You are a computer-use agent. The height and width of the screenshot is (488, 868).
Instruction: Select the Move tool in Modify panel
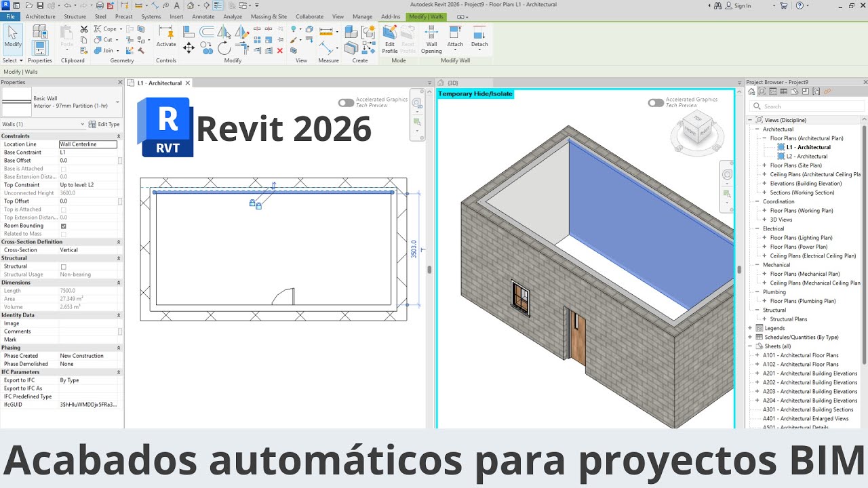click(x=189, y=47)
